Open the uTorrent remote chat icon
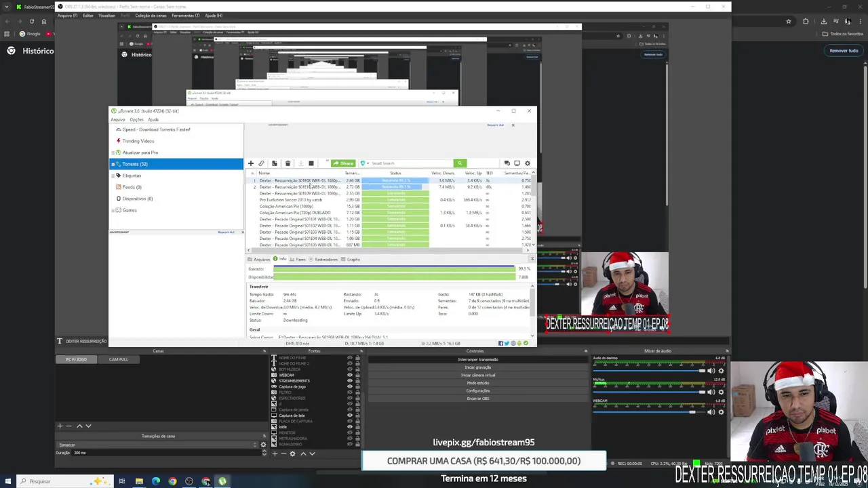 [507, 163]
